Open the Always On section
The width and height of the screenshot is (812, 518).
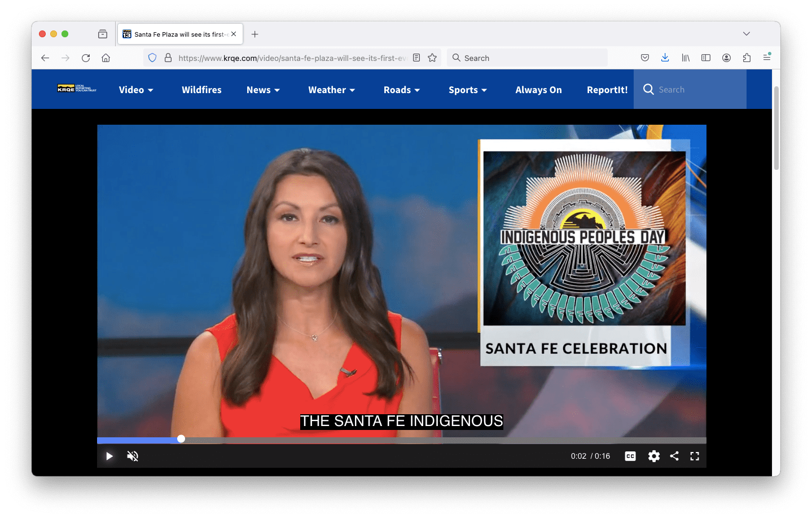[538, 90]
